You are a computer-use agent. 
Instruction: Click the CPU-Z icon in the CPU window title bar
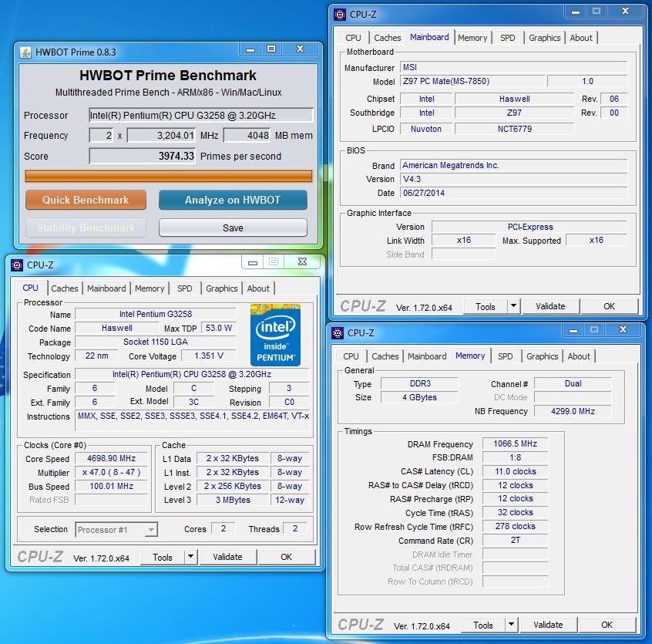(17, 265)
